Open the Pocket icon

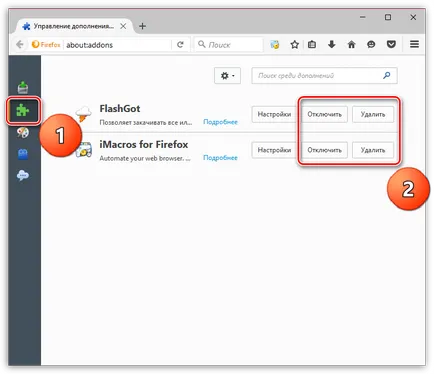(x=391, y=44)
